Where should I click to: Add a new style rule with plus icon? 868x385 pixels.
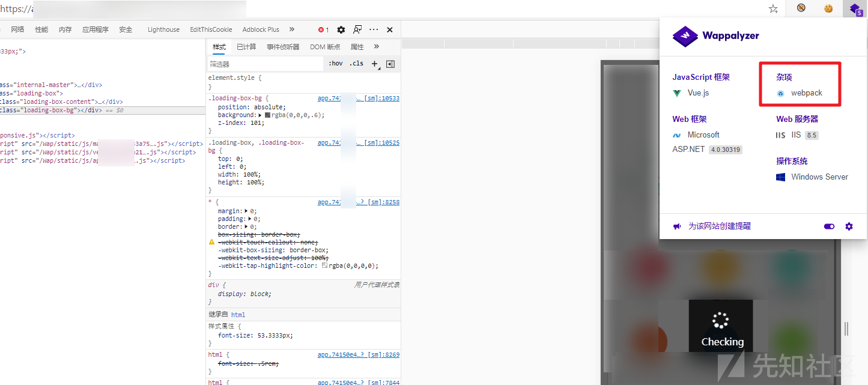[375, 64]
